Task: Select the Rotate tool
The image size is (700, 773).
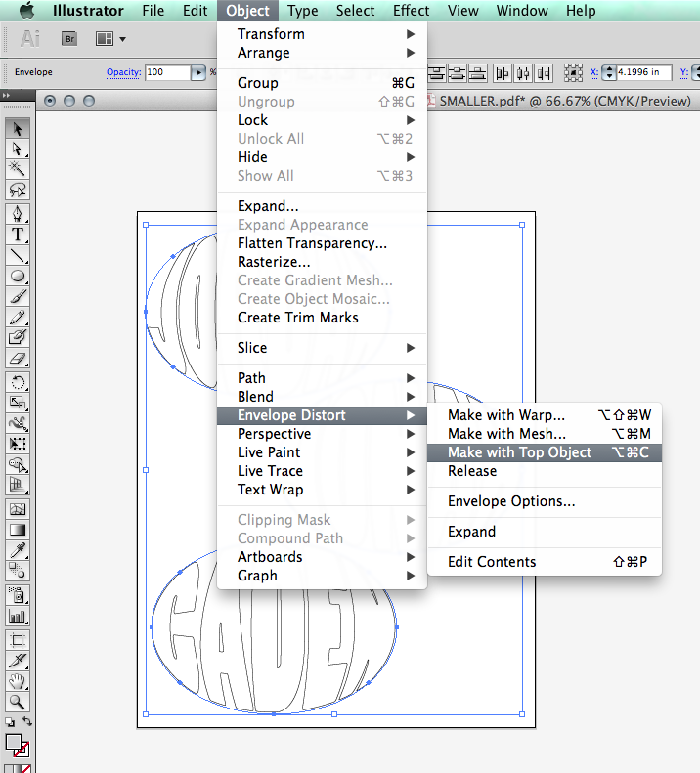Action: pos(18,382)
